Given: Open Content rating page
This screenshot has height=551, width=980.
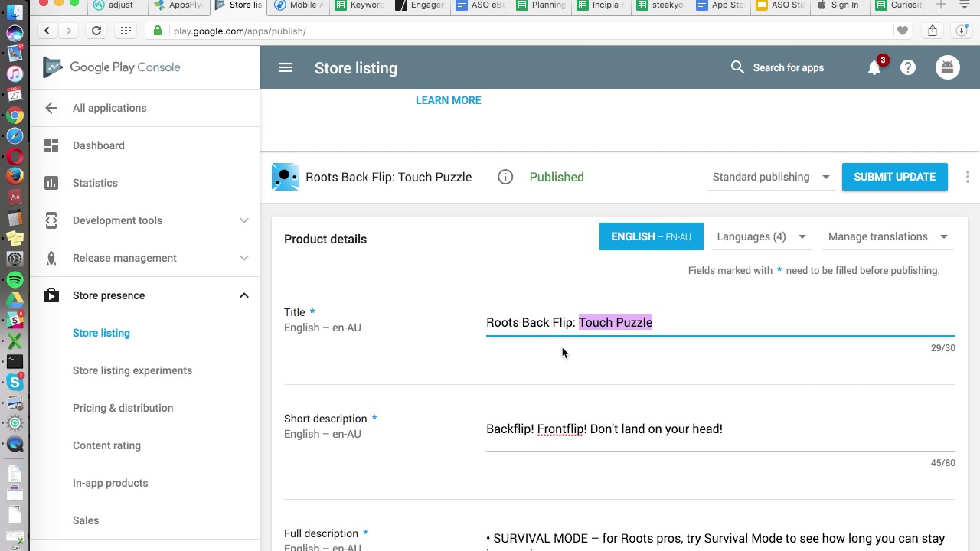Looking at the screenshot, I should (106, 445).
